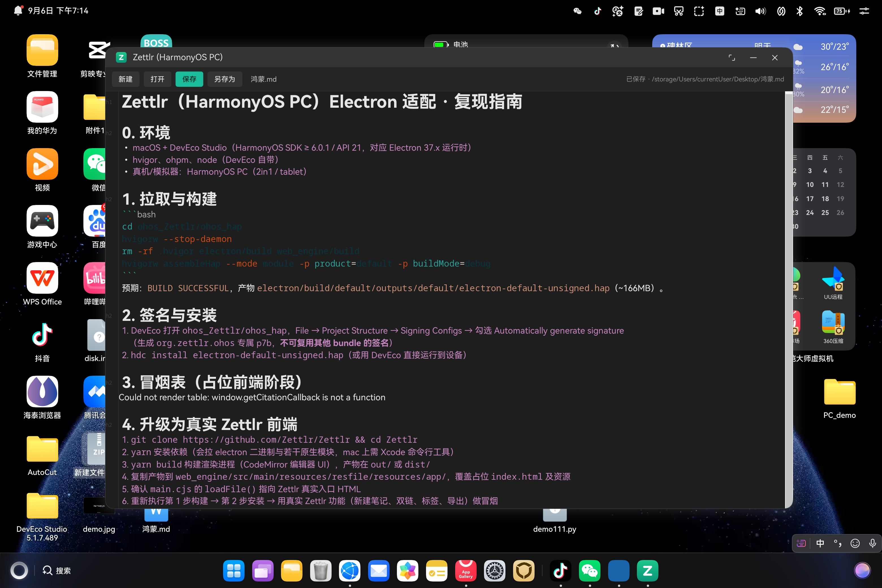This screenshot has height=588, width=882.
Task: Activate the voice input microphone icon
Action: click(873, 543)
